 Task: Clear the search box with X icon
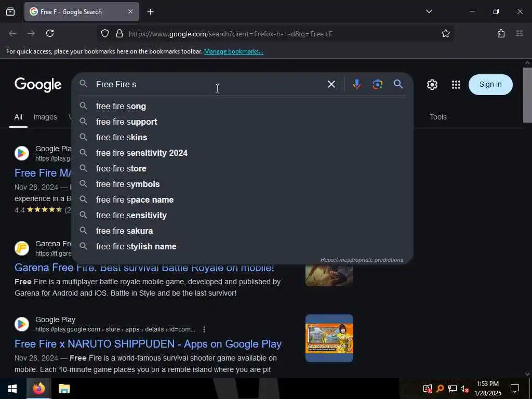coord(331,84)
